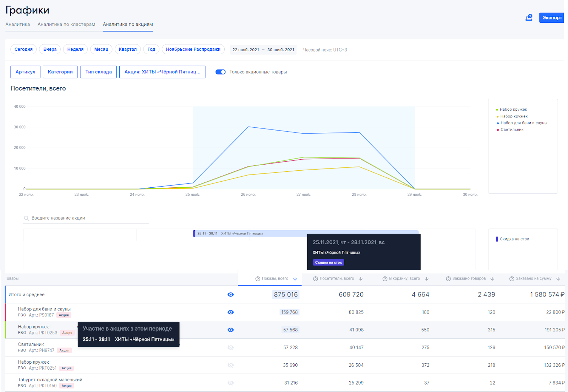Toggle Только акционные товары switch
Screen dimensions: 568x392
(220, 72)
